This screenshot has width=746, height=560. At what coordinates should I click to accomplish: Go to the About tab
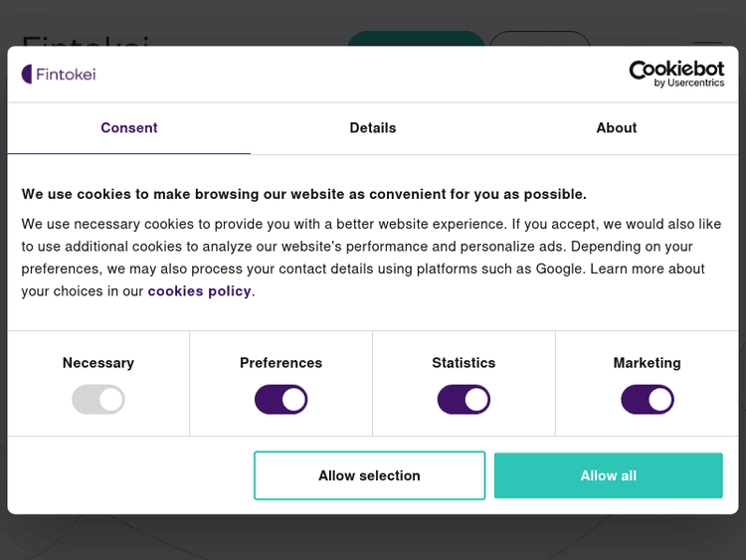(617, 128)
